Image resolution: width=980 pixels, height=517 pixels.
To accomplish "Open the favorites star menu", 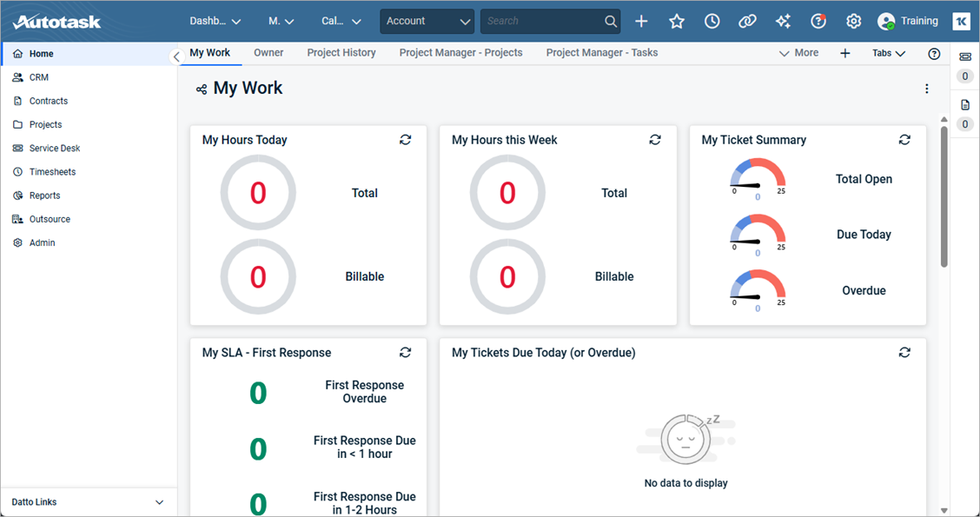I will (x=677, y=21).
